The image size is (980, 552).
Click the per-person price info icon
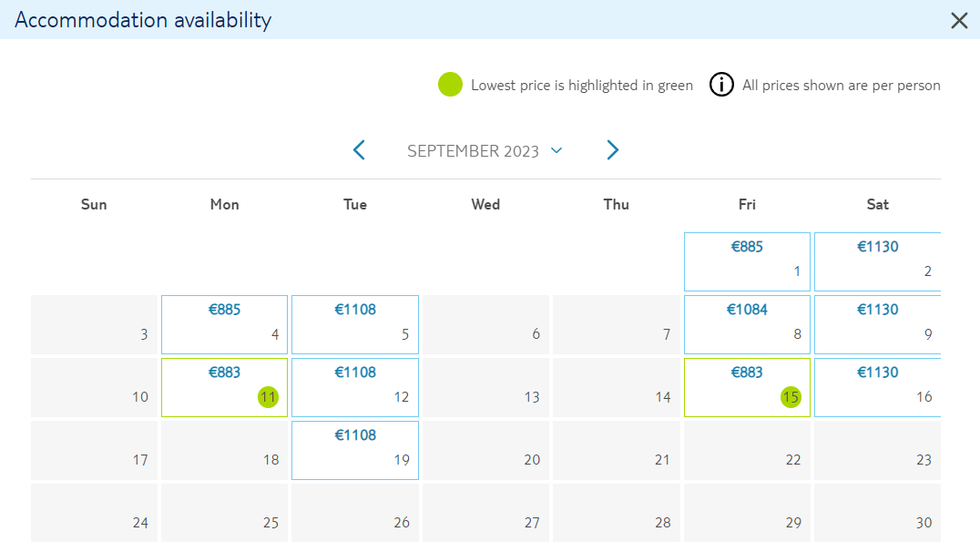[721, 85]
